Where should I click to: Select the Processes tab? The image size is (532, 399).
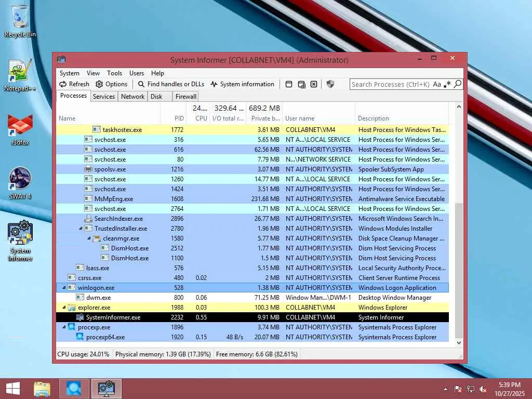[73, 96]
